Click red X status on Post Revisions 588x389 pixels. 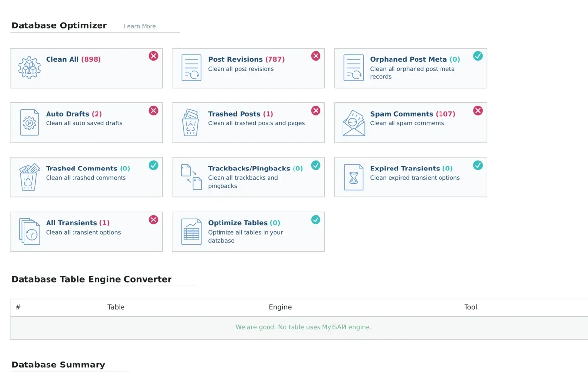point(316,56)
